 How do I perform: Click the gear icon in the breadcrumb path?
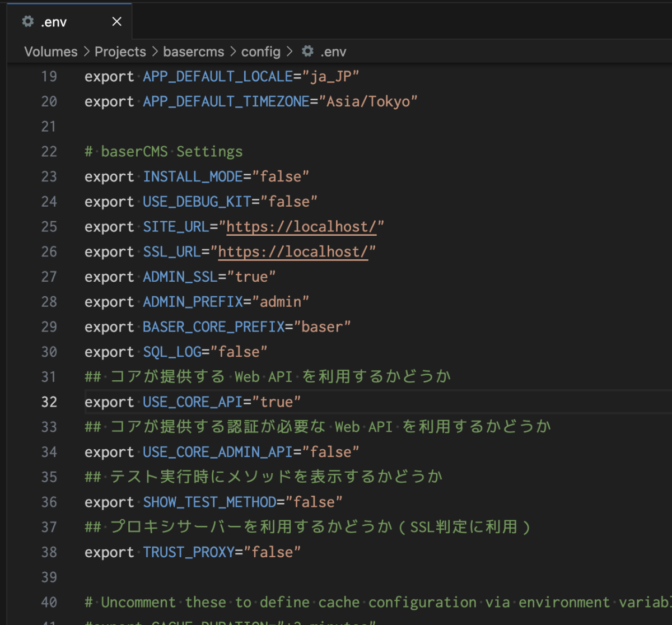(307, 52)
